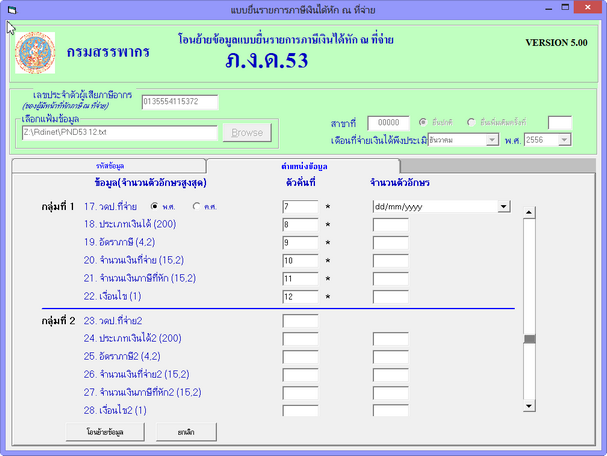Image resolution: width=607 pixels, height=456 pixels.
Task: Click the กลุ่มที่ 1 group label
Action: 58,206
